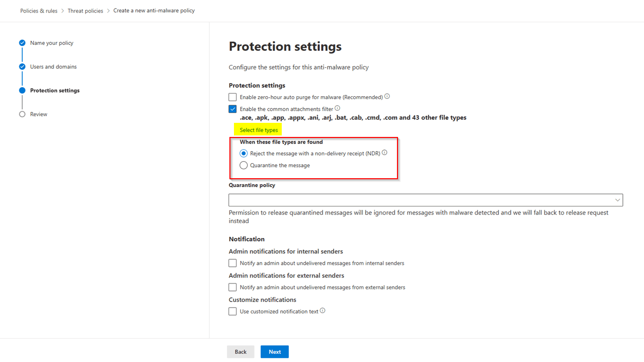The image size is (644, 362).
Task: Open the Quarantine policy dropdown
Action: (617, 200)
